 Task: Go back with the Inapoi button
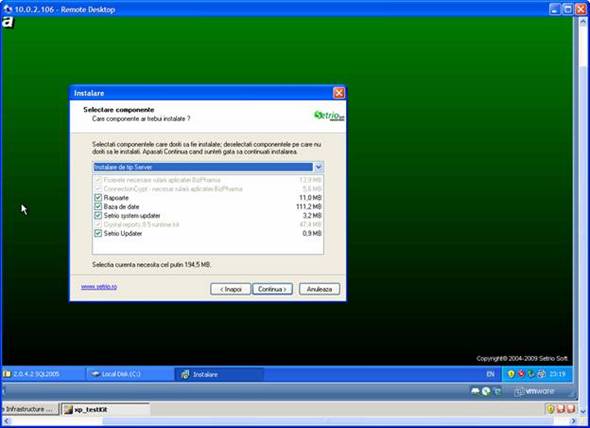tap(230, 289)
